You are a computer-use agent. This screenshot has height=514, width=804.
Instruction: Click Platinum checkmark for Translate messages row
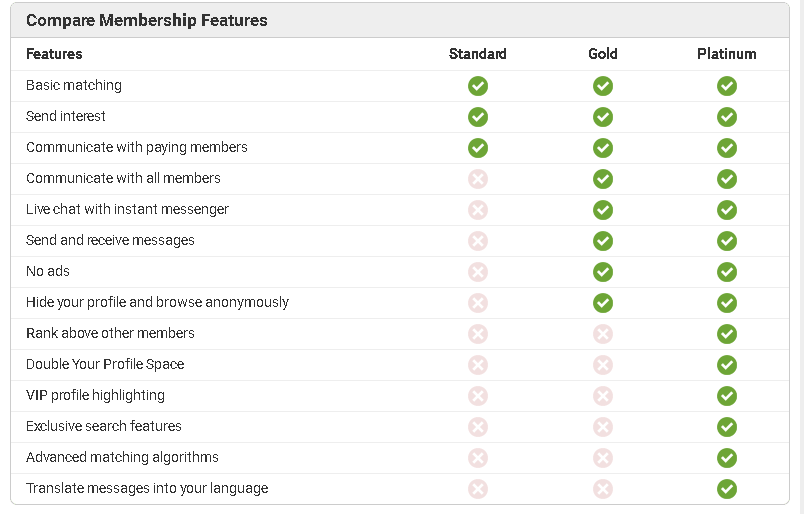727,489
